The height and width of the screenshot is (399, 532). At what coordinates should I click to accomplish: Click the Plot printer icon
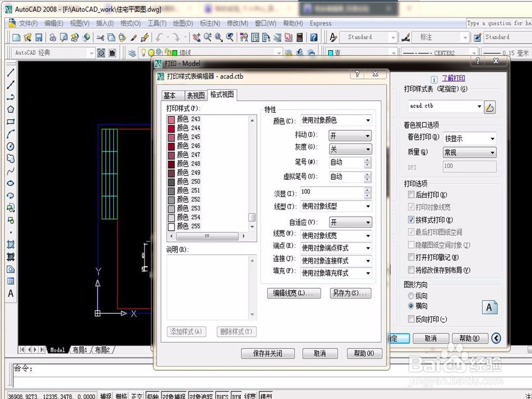point(53,37)
